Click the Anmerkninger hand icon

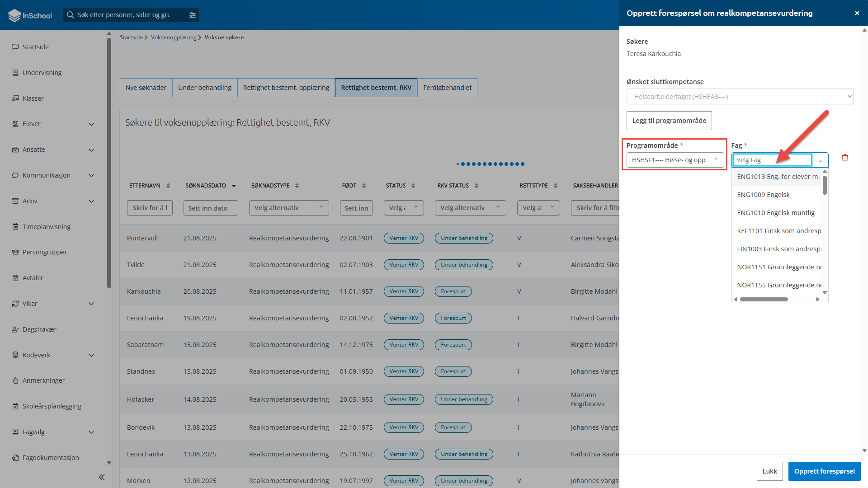tap(15, 380)
